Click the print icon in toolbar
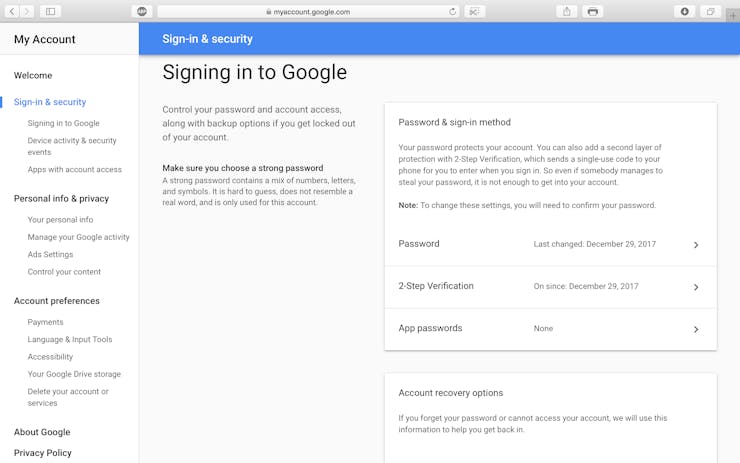Image resolution: width=740 pixels, height=463 pixels. 593,11
